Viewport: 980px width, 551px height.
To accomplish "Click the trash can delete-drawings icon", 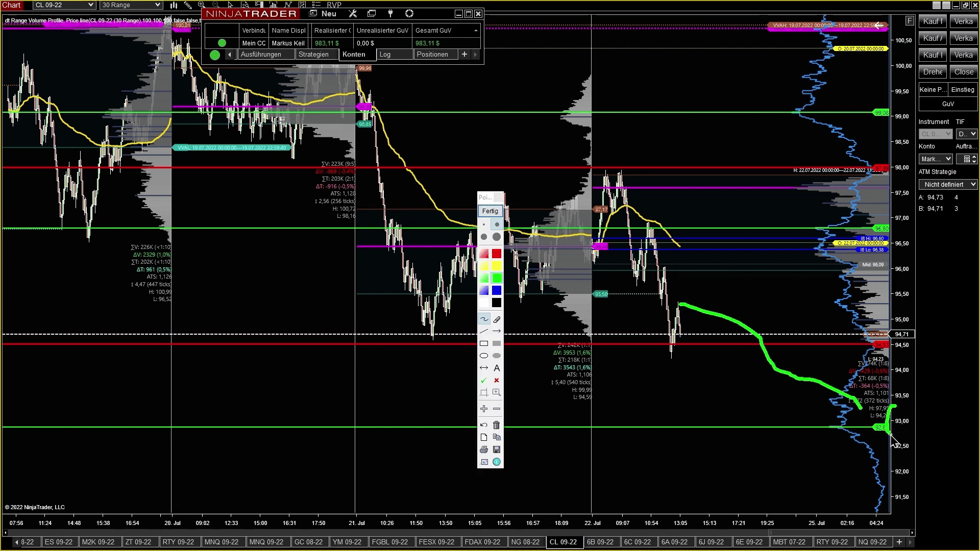I will 497,425.
